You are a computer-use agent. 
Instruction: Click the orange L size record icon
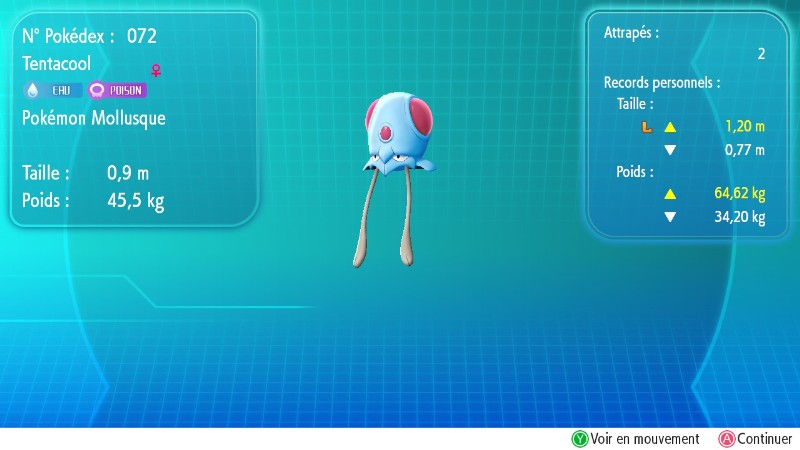(646, 128)
